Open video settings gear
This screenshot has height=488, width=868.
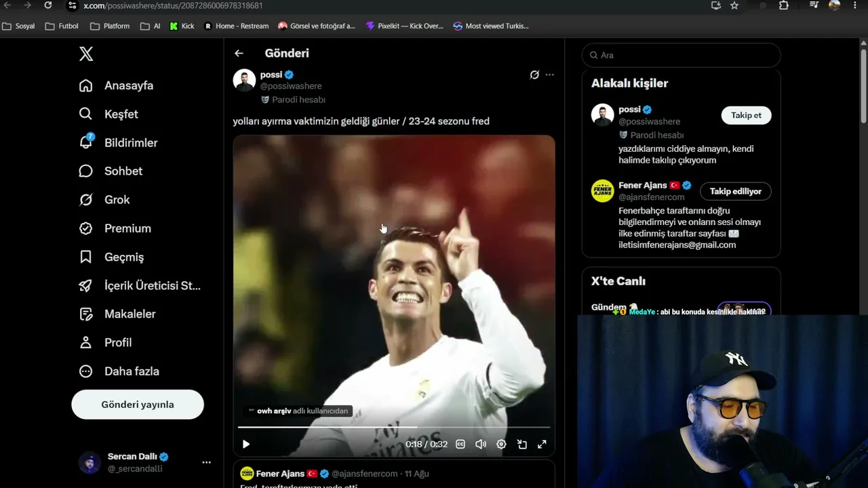(501, 444)
